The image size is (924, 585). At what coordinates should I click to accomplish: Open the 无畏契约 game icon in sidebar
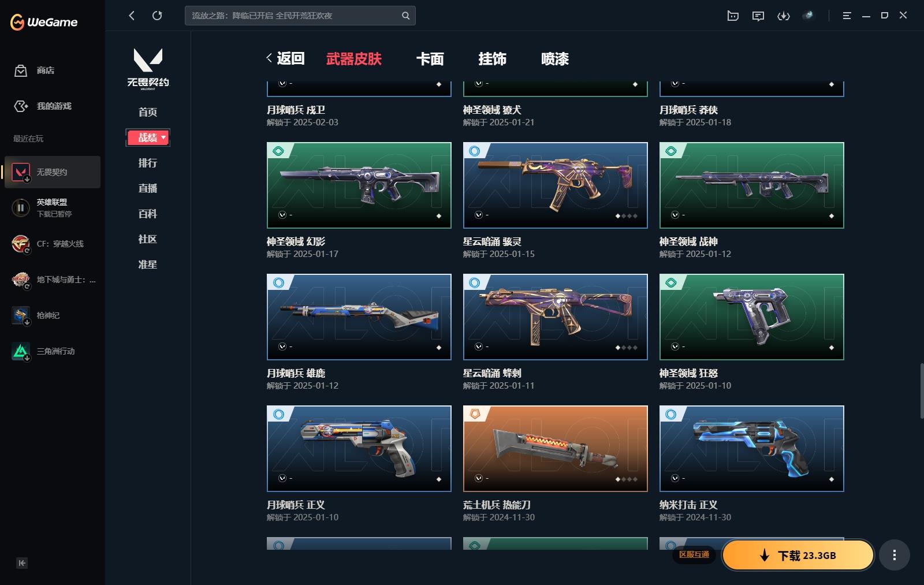pyautogui.click(x=21, y=172)
